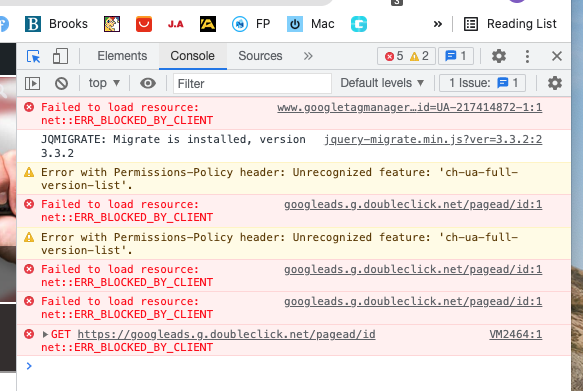Open the Mac bookmark

(310, 24)
